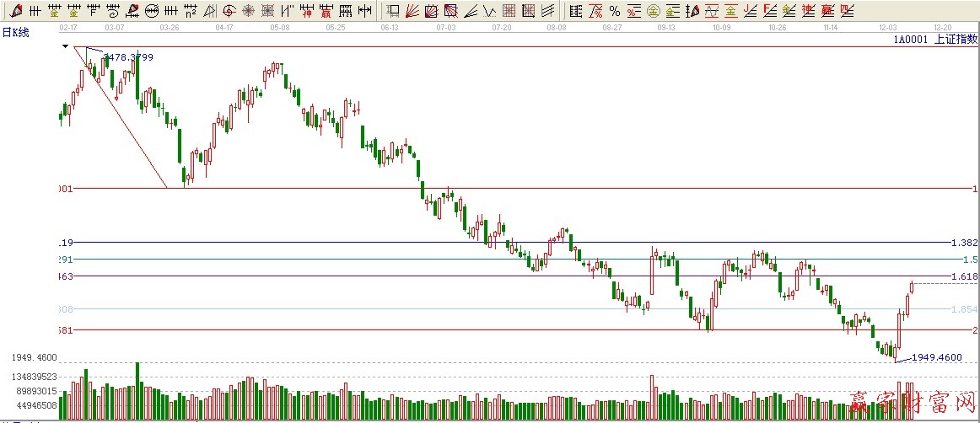This screenshot has width=980, height=423.
Task: Click the boxed square pattern tool icon
Action: [268, 11]
